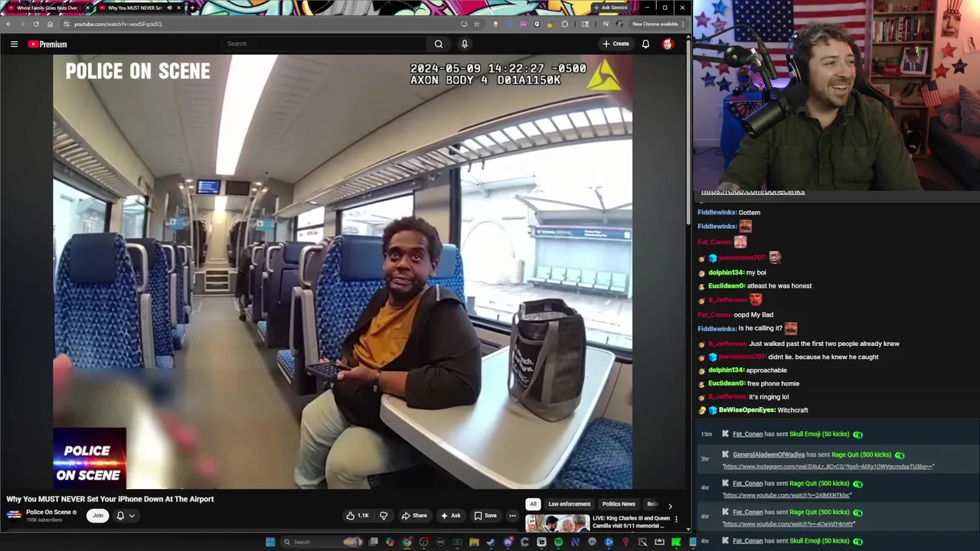Bookmark this page with the star icon
The width and height of the screenshot is (980, 551).
pos(476,24)
